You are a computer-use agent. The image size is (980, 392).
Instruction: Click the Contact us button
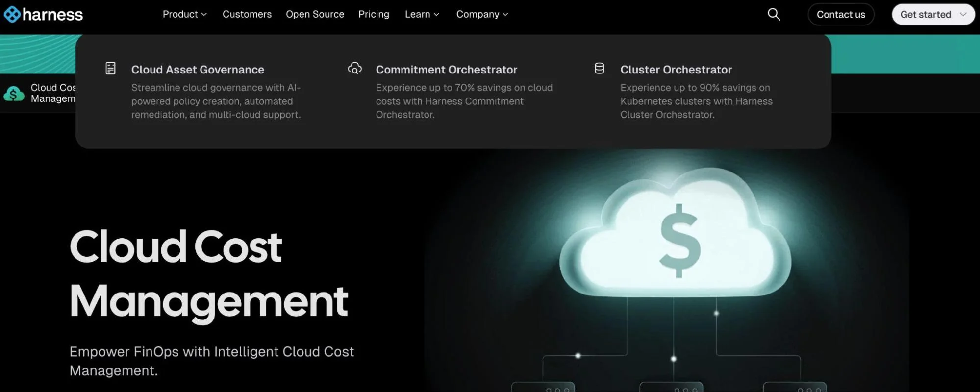(841, 14)
